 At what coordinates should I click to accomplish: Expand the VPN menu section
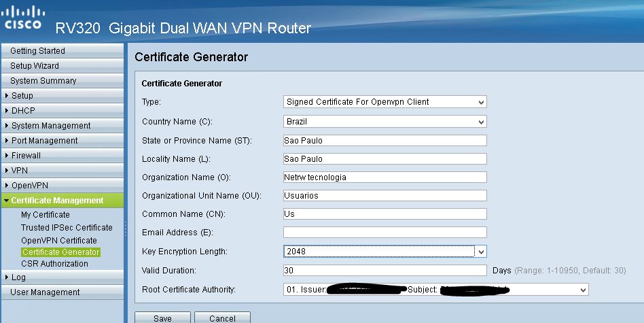(62, 170)
